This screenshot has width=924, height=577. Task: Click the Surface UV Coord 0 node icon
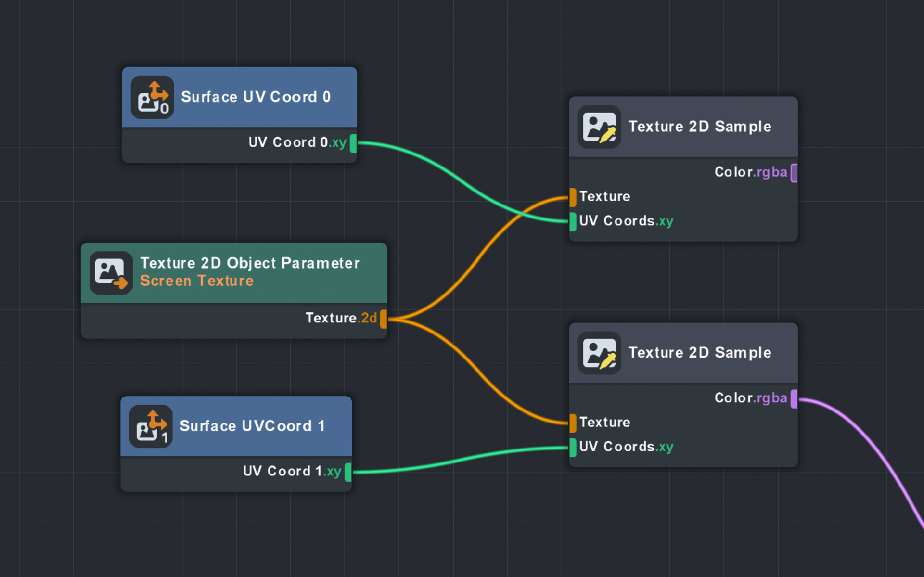[152, 97]
